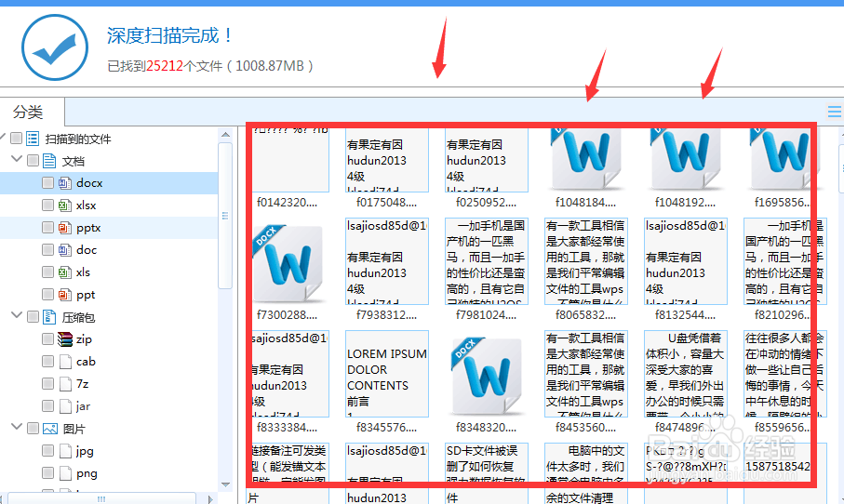Select the DOCX file icon f7300288
Image resolution: width=844 pixels, height=504 pixels.
click(x=289, y=263)
